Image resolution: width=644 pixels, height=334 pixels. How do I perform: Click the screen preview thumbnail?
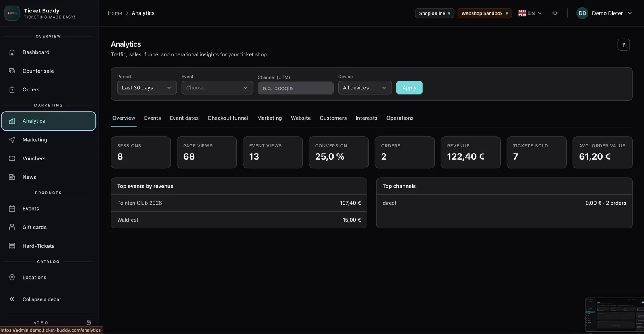(615, 315)
